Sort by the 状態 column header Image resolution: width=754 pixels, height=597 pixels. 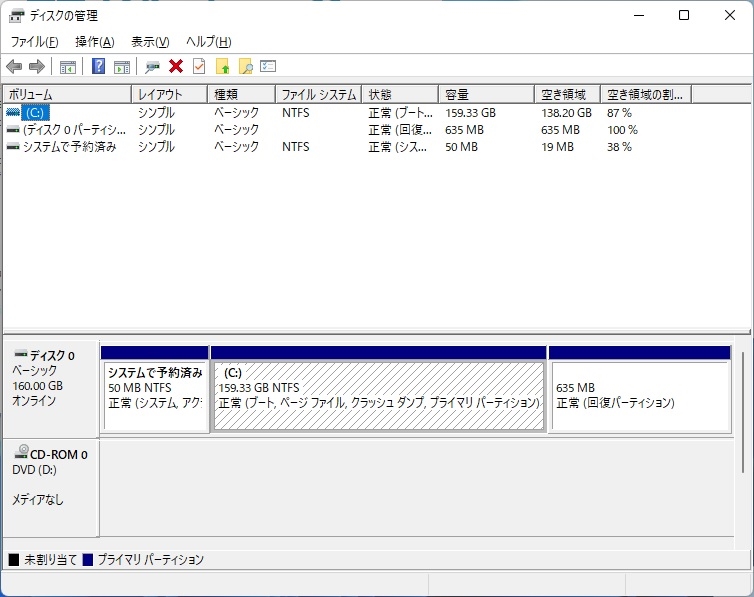click(x=401, y=94)
